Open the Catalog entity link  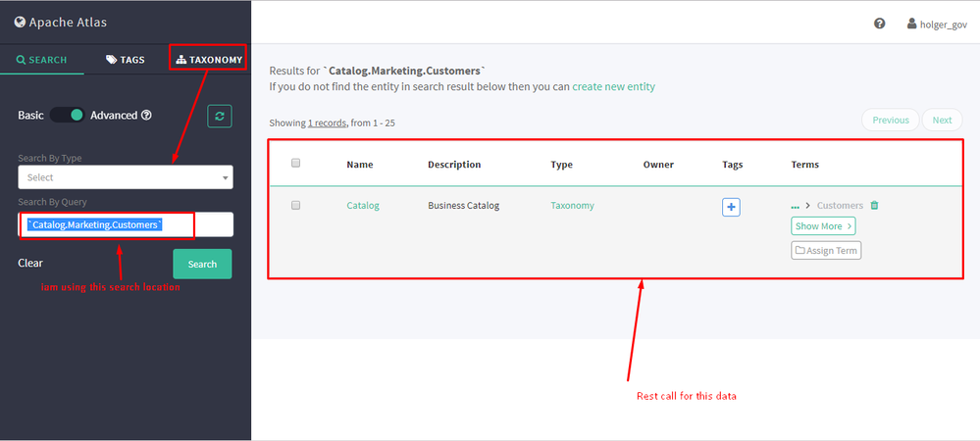pyautogui.click(x=363, y=206)
